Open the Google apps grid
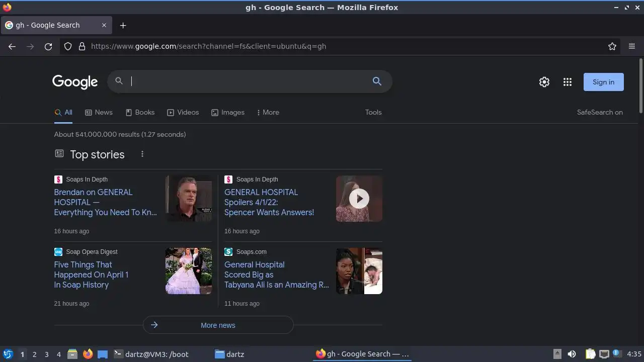The height and width of the screenshot is (362, 644). [x=568, y=82]
